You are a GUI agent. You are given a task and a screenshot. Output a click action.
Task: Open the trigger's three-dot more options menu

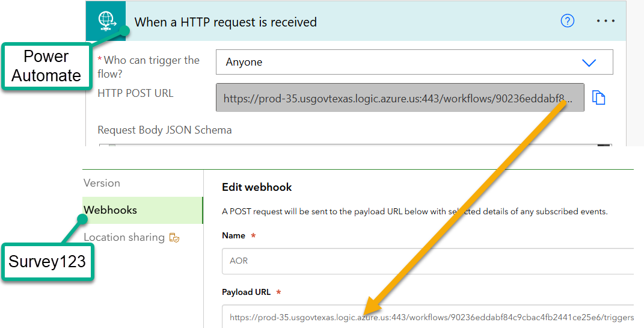(x=606, y=21)
